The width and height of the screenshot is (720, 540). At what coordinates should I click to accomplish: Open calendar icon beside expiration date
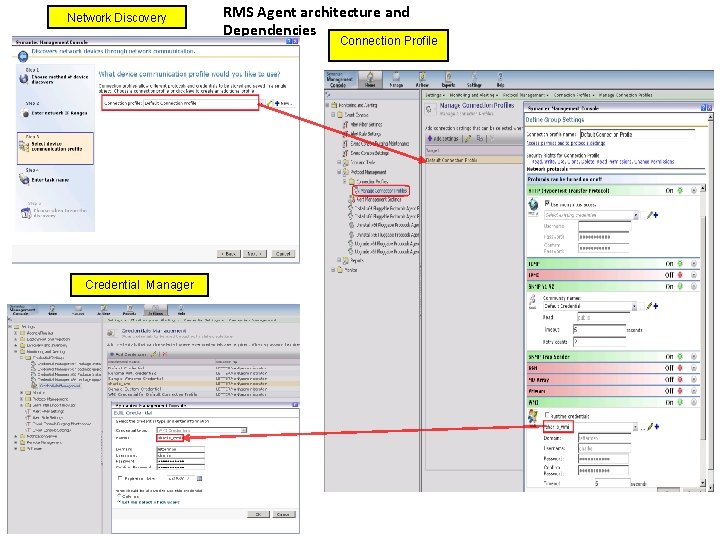[x=199, y=478]
